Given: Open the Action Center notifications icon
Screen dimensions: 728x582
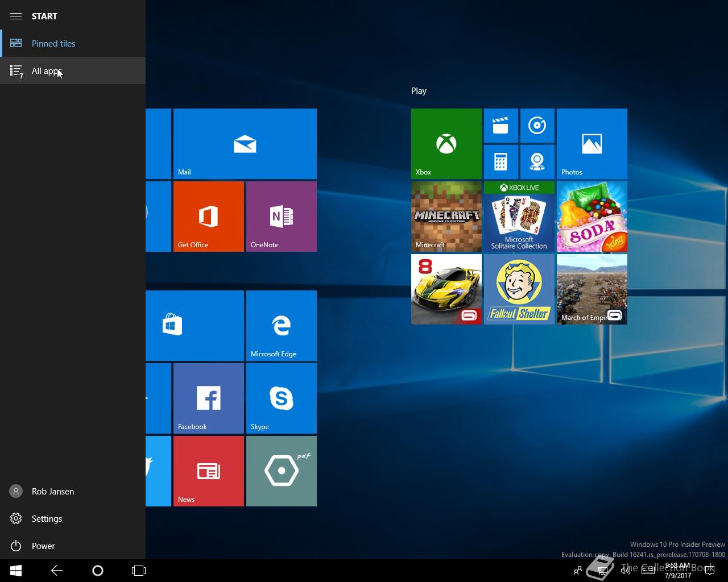Looking at the screenshot, I should (x=709, y=571).
